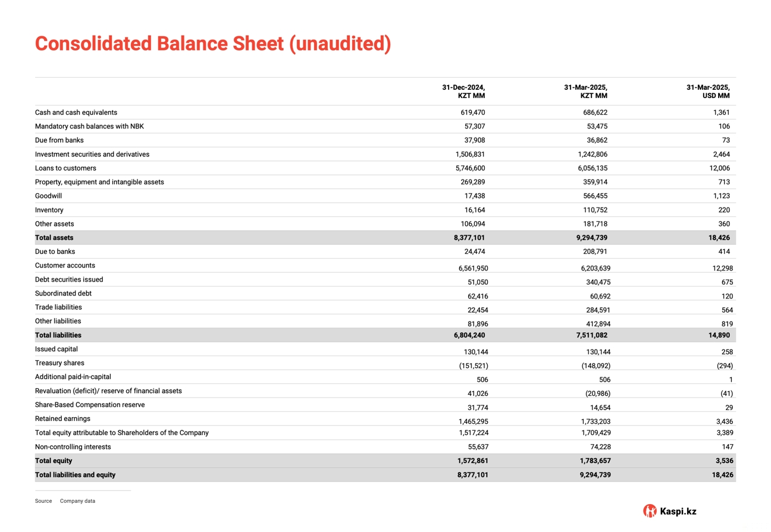Click the Customer accounts row label
This screenshot has height=532, width=771.
(65, 266)
